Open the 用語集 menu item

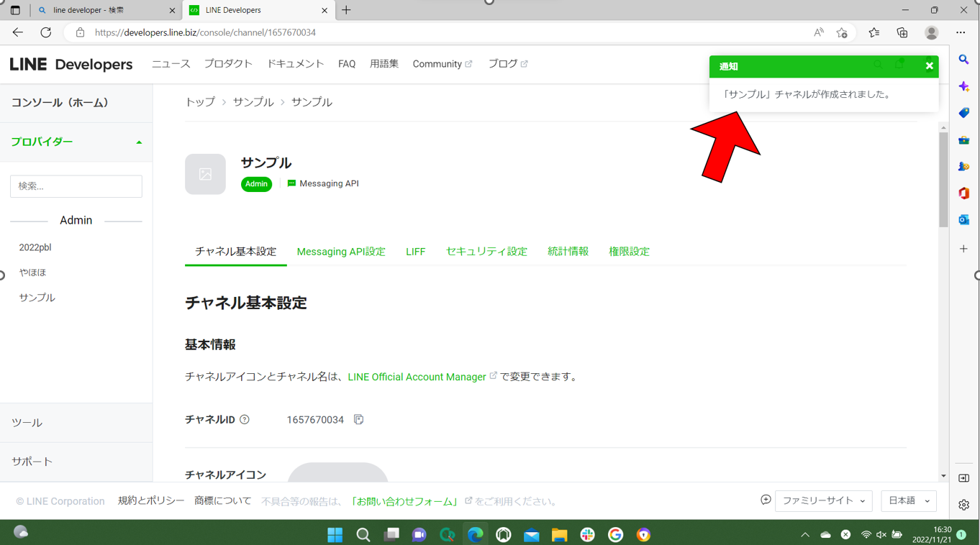[x=384, y=64]
